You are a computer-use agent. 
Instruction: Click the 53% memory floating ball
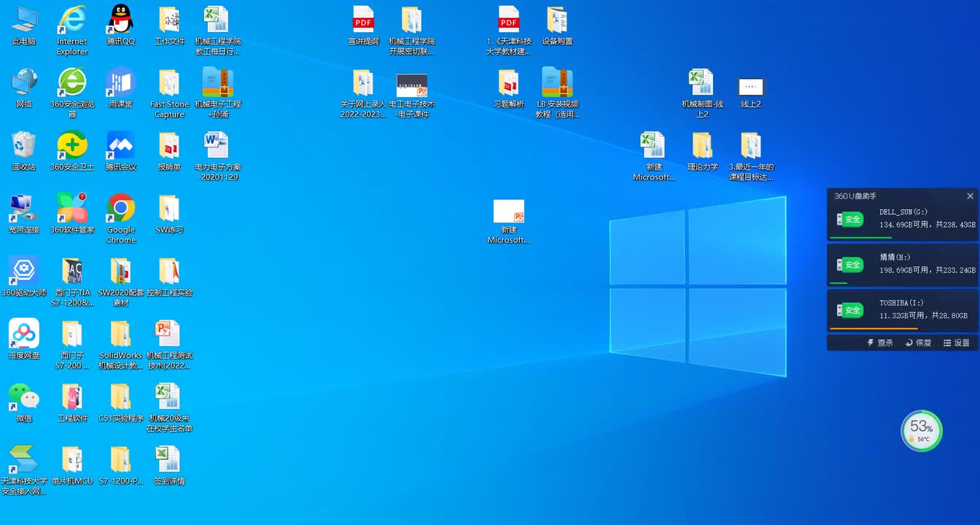coord(922,430)
